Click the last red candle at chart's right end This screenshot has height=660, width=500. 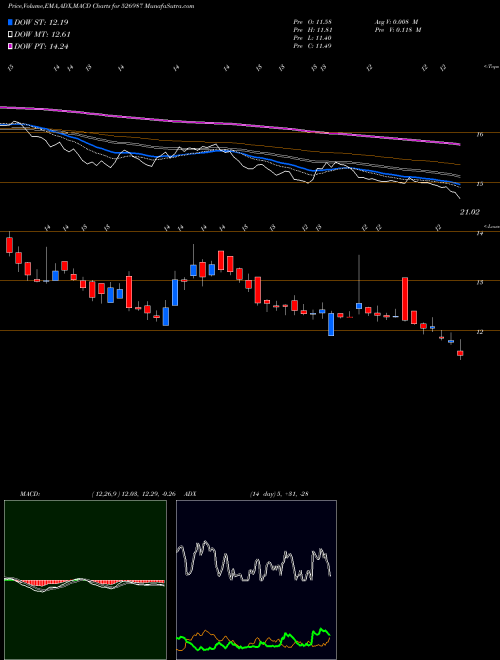coord(460,353)
